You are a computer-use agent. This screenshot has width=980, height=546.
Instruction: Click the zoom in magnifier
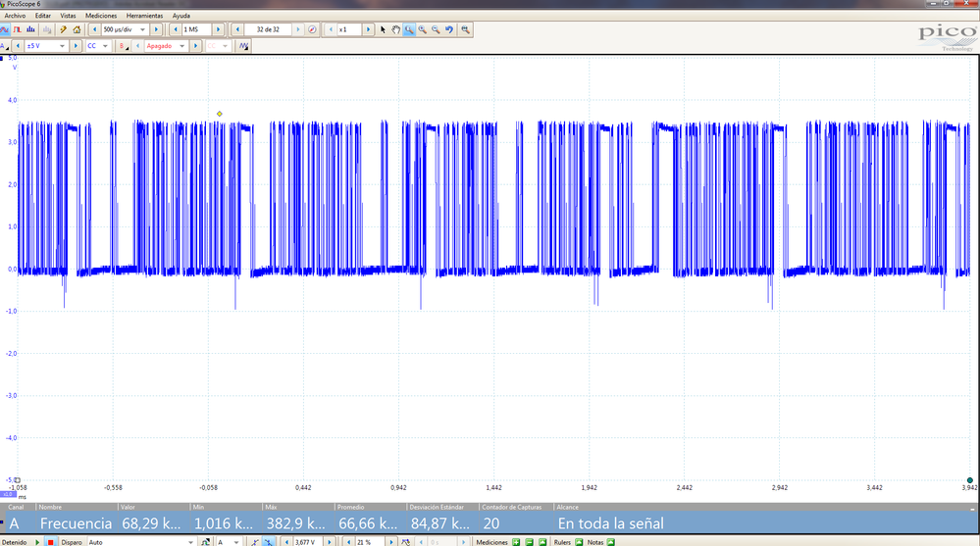423,29
